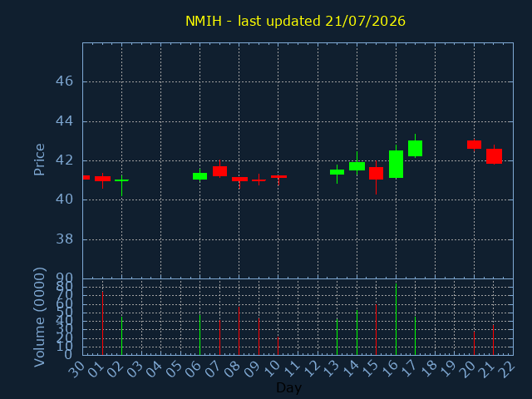Click the Volume (0000) axis label
Viewport: 532px width, 399px height.
click(39, 318)
